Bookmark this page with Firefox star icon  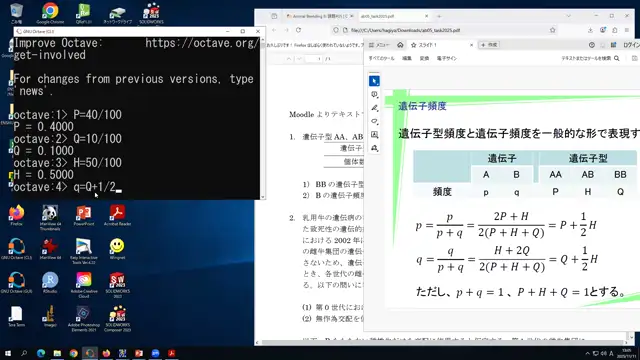(x=553, y=30)
